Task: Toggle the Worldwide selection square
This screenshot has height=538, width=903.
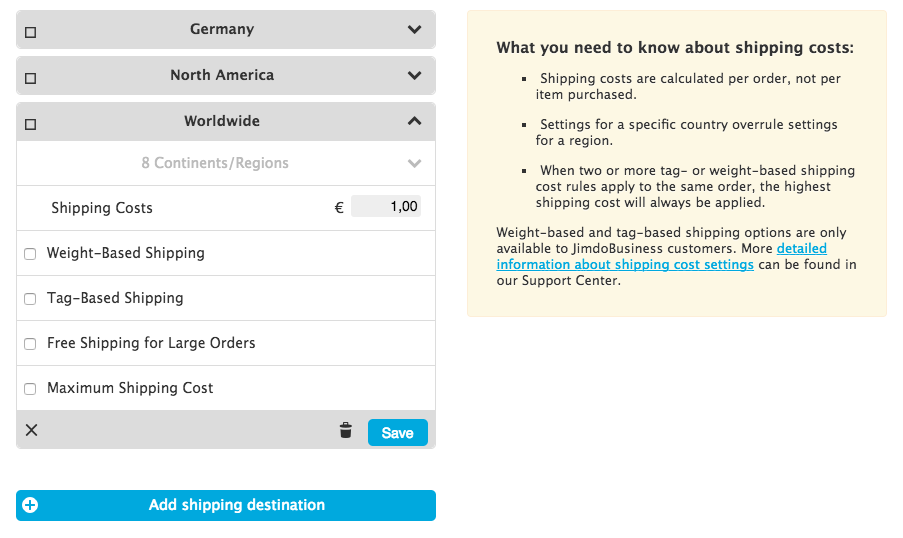Action: (x=31, y=124)
